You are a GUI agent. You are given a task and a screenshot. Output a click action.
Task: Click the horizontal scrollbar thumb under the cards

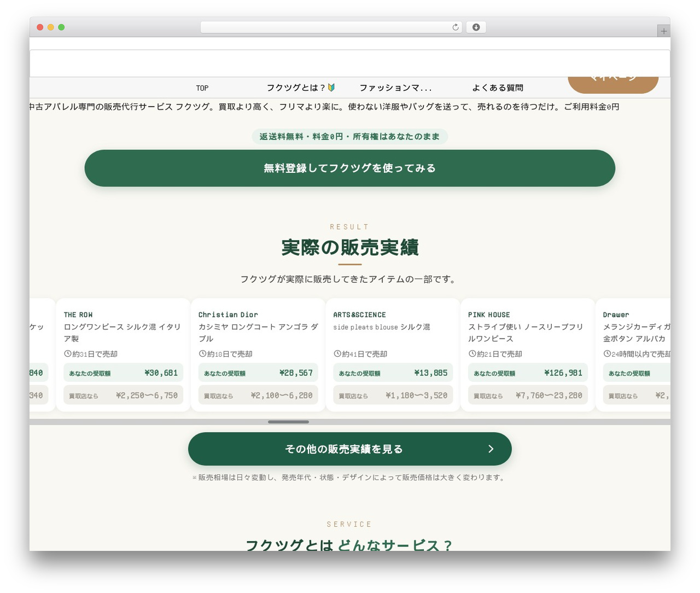pos(288,422)
